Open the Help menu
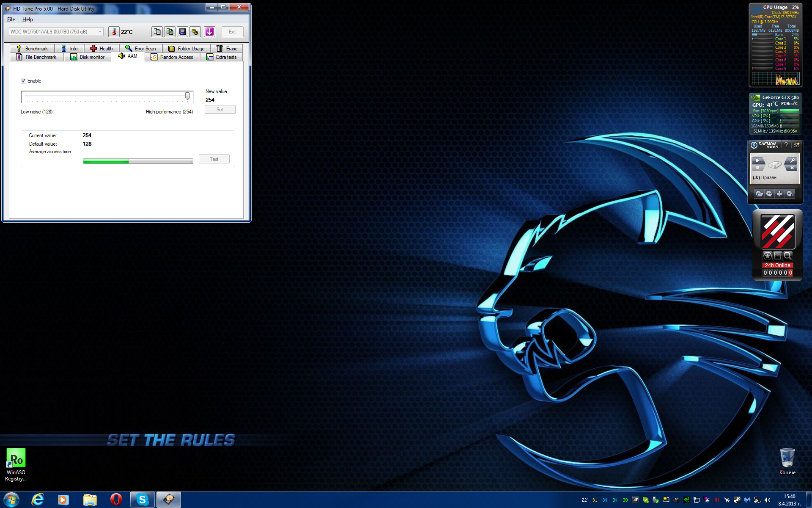 (x=27, y=19)
